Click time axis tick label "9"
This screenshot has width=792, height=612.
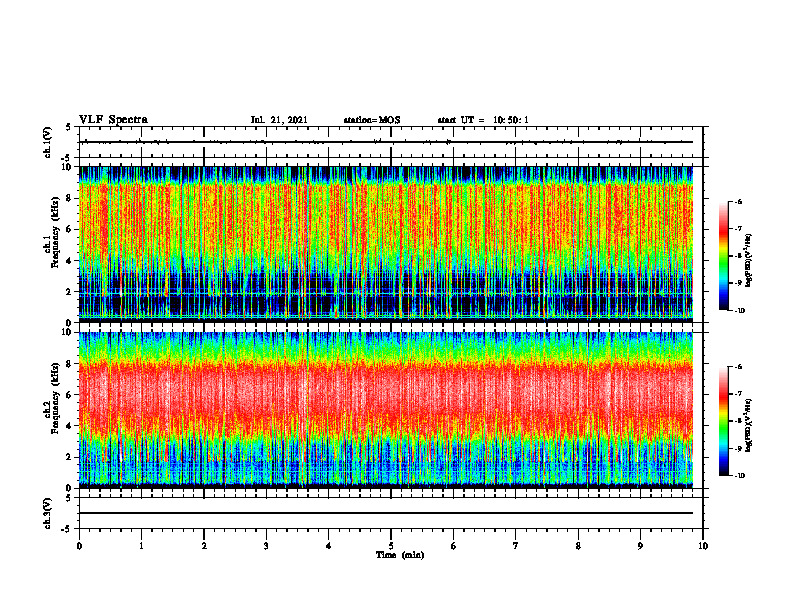click(x=640, y=546)
